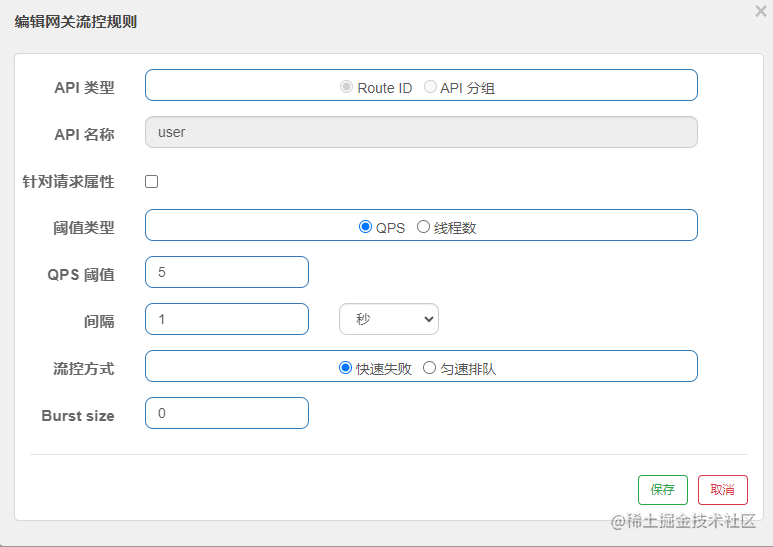Click the QPS 阈值 label
773x547 pixels.
point(81,274)
